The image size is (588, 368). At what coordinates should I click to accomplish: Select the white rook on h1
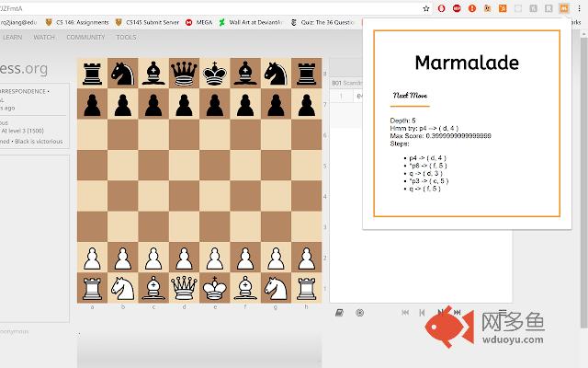306,288
